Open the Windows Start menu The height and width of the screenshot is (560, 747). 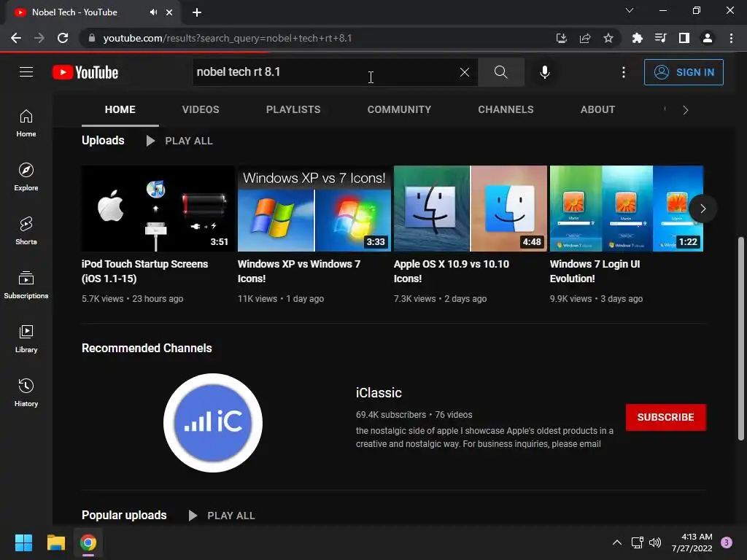coord(23,542)
